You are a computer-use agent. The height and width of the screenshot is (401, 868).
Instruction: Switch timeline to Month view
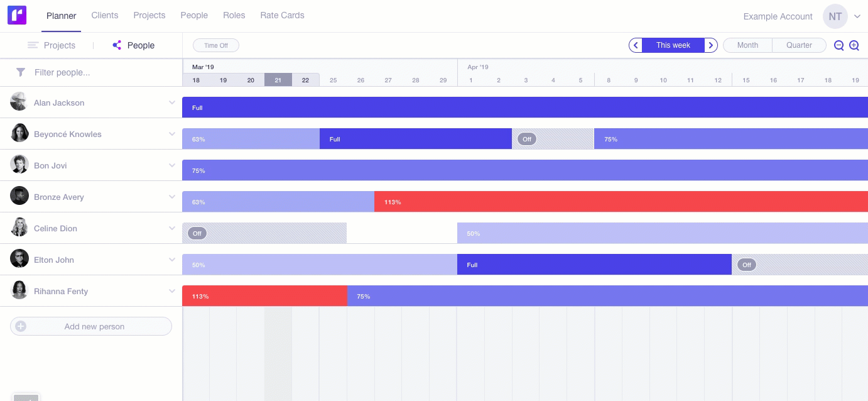(x=747, y=45)
